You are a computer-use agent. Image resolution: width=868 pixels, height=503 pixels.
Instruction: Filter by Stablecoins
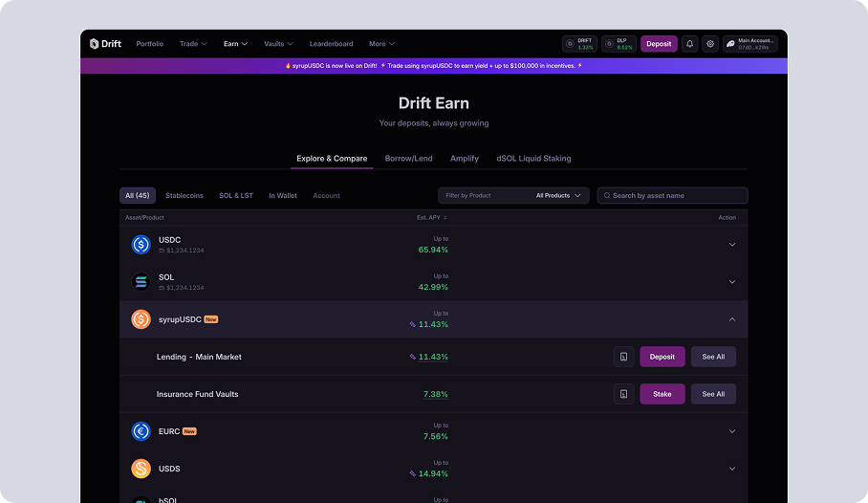point(184,195)
